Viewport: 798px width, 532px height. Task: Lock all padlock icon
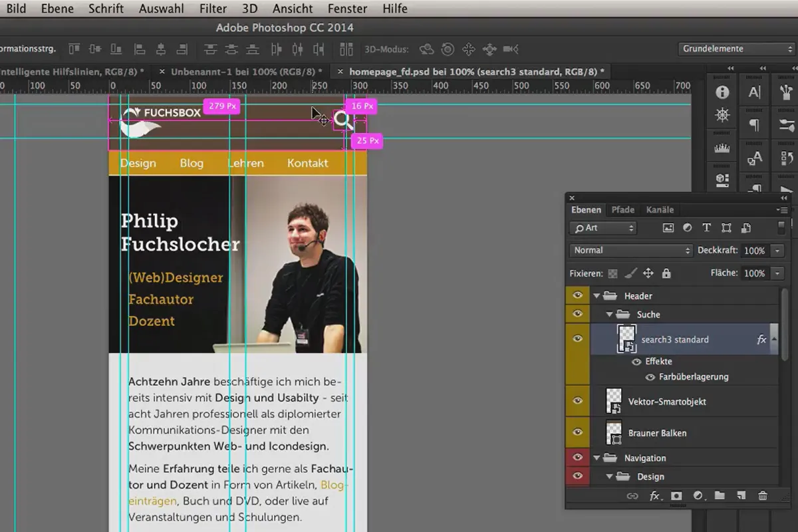pyautogui.click(x=666, y=273)
